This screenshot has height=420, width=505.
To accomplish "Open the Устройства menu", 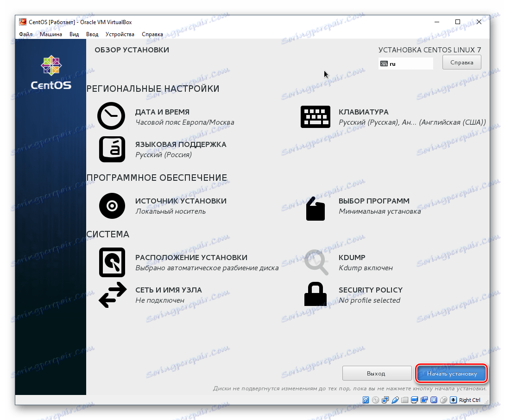I will 120,34.
